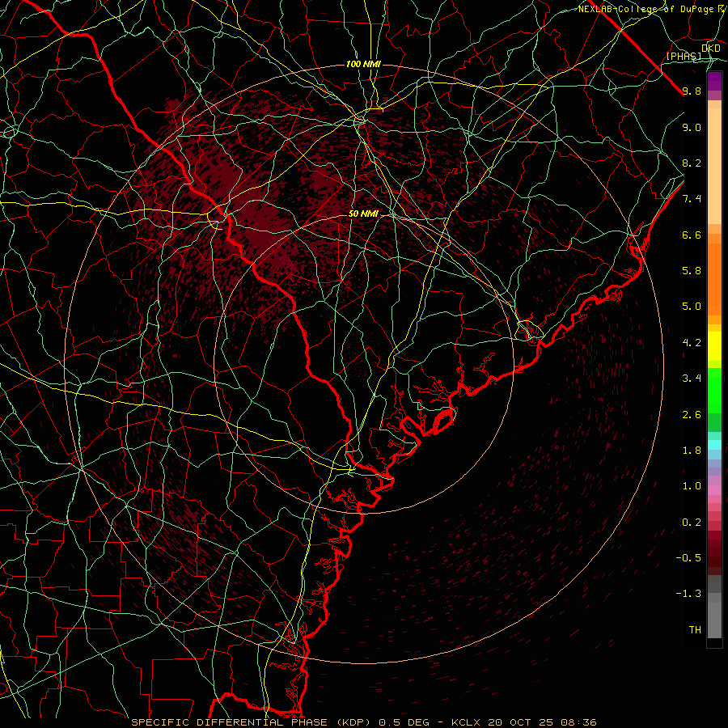Click the '100 NMI' range ring label

(x=363, y=64)
